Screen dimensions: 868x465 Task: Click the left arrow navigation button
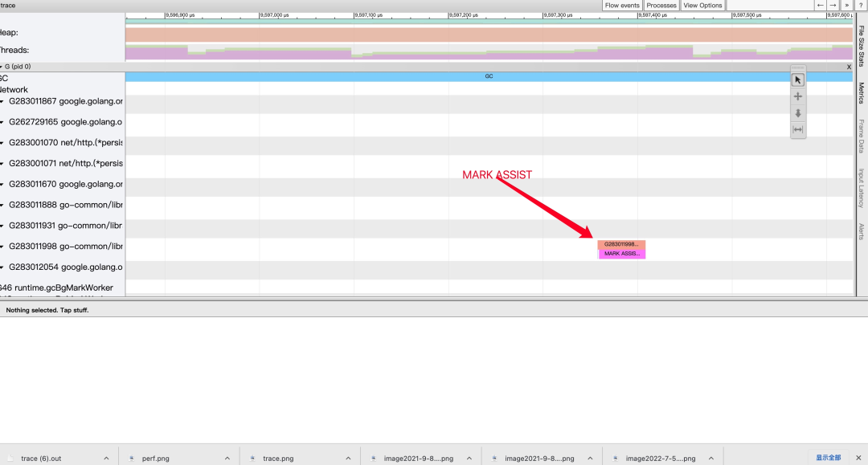821,5
